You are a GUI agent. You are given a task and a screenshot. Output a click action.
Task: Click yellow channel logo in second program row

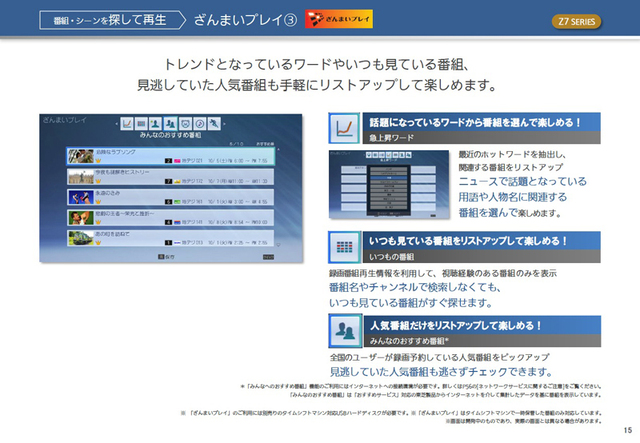[177, 181]
